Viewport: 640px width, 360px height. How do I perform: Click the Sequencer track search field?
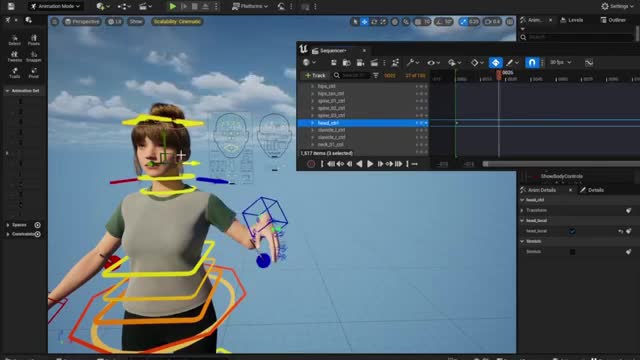point(351,76)
